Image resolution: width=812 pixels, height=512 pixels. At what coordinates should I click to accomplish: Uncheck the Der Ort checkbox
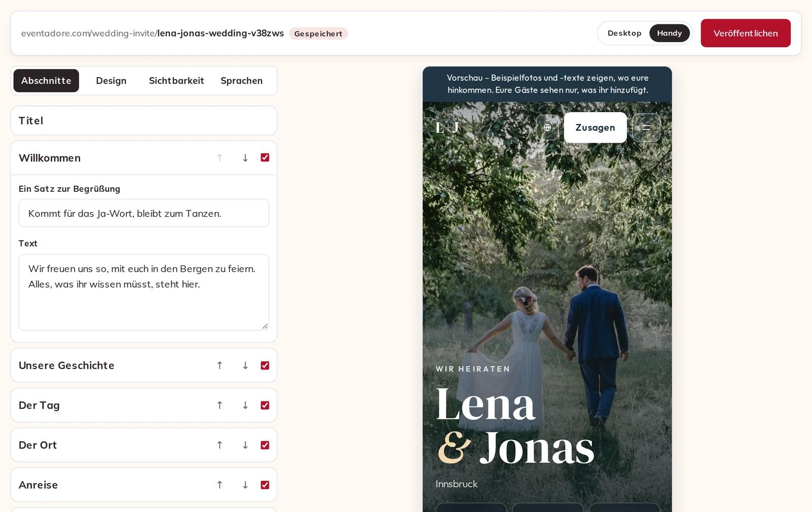pyautogui.click(x=265, y=445)
